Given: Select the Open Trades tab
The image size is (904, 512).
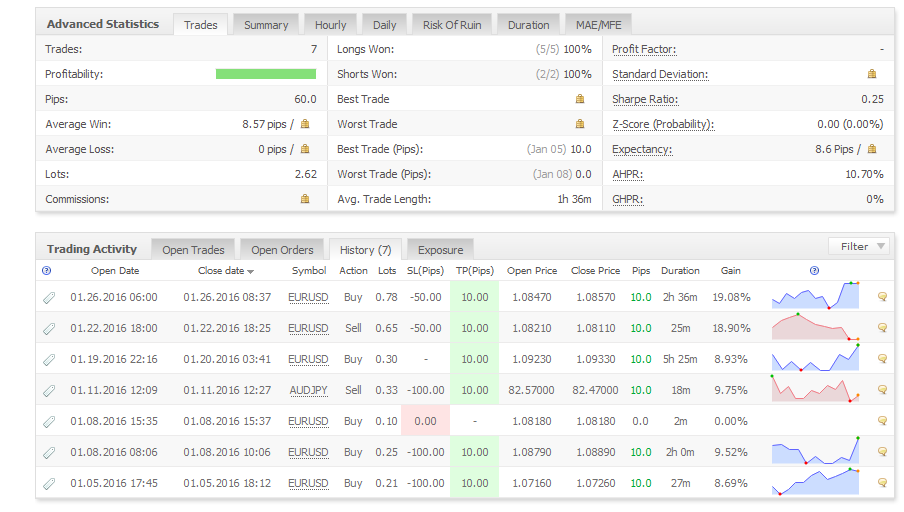Looking at the screenshot, I should pos(194,250).
